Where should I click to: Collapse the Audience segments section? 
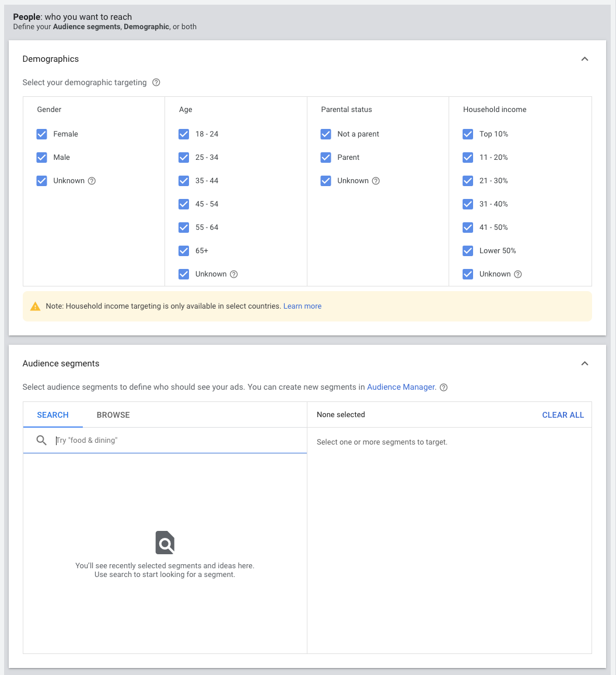point(584,363)
